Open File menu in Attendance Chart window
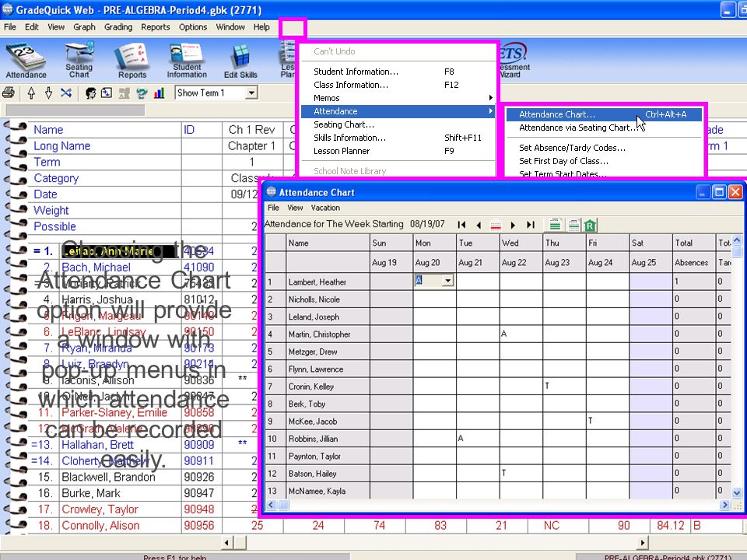This screenshot has height=560, width=747. coord(273,208)
